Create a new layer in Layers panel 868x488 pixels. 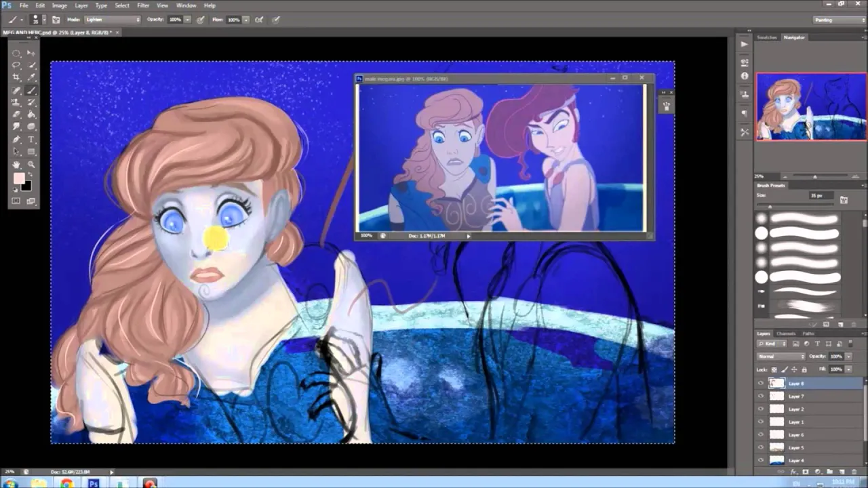click(x=841, y=471)
